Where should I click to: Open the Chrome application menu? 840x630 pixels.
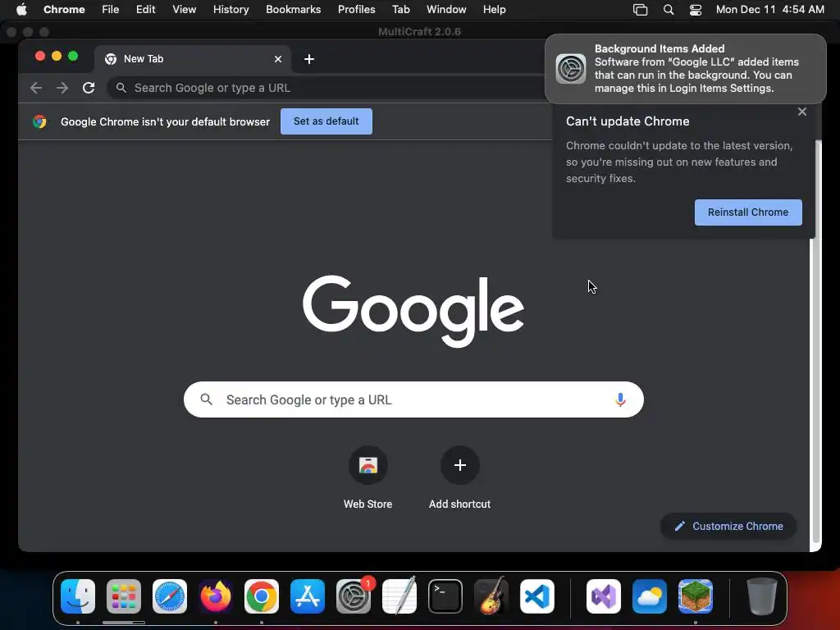64,9
